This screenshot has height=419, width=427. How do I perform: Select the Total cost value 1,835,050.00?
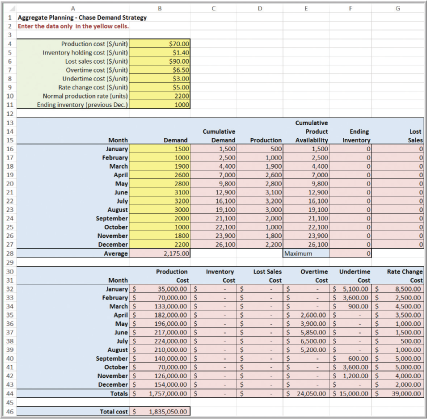point(160,411)
